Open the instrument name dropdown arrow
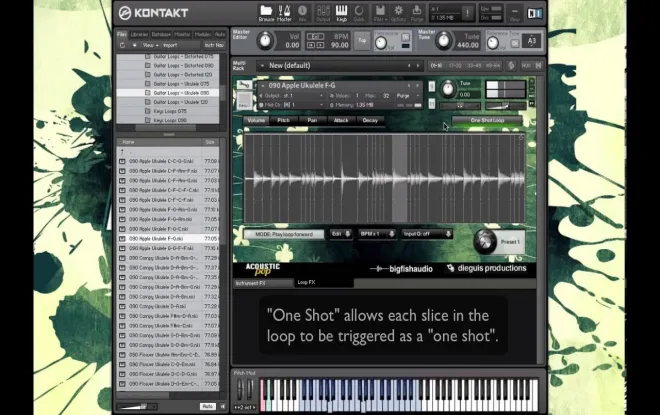 [x=263, y=86]
